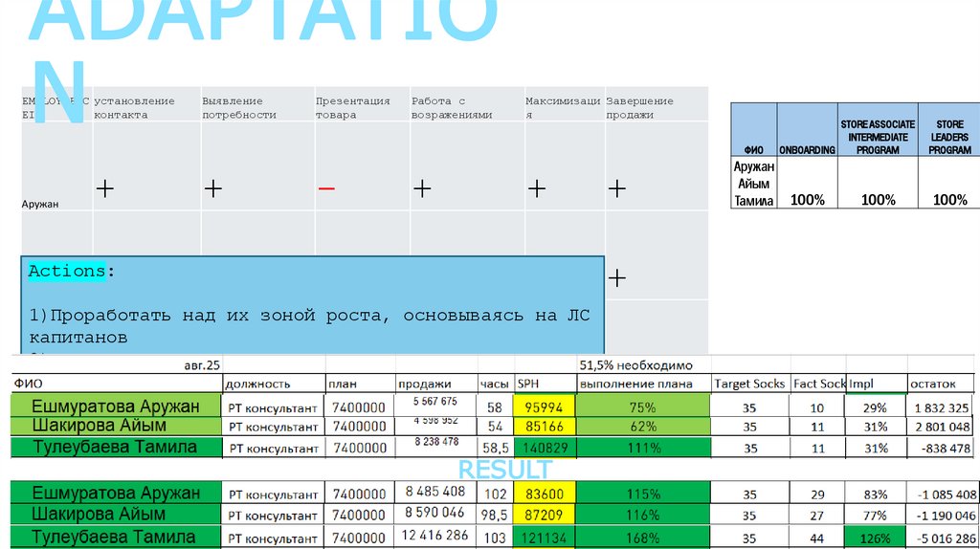This screenshot has height=549, width=980.
Task: Click the sales value 8 485 408
Action: (435, 492)
